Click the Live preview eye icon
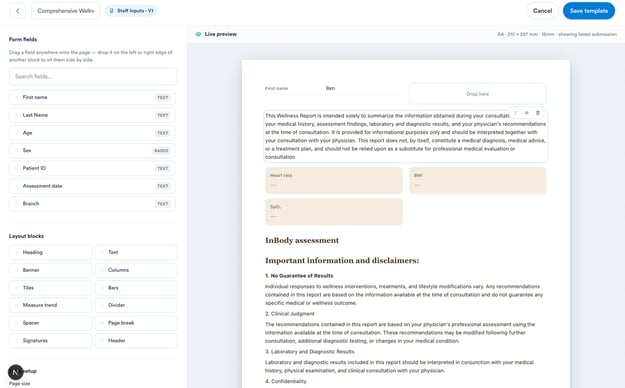The height and width of the screenshot is (388, 625). [x=198, y=34]
